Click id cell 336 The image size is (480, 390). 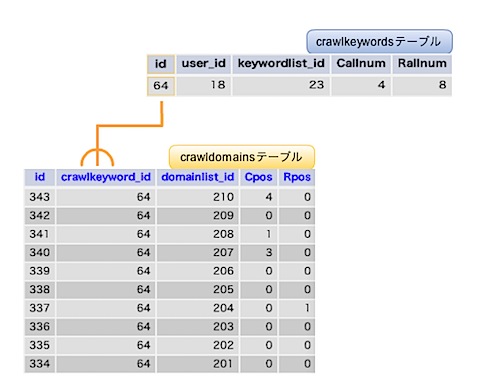(40, 327)
